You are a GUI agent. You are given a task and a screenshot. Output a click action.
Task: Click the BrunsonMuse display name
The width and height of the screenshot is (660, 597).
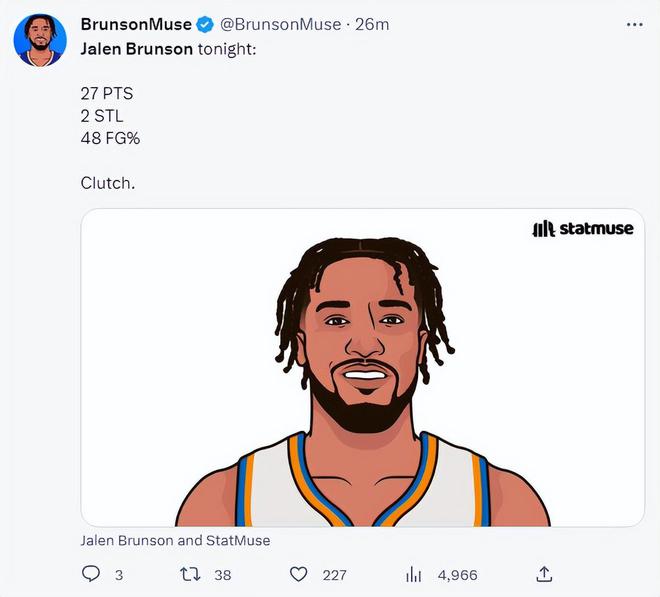[x=136, y=24]
